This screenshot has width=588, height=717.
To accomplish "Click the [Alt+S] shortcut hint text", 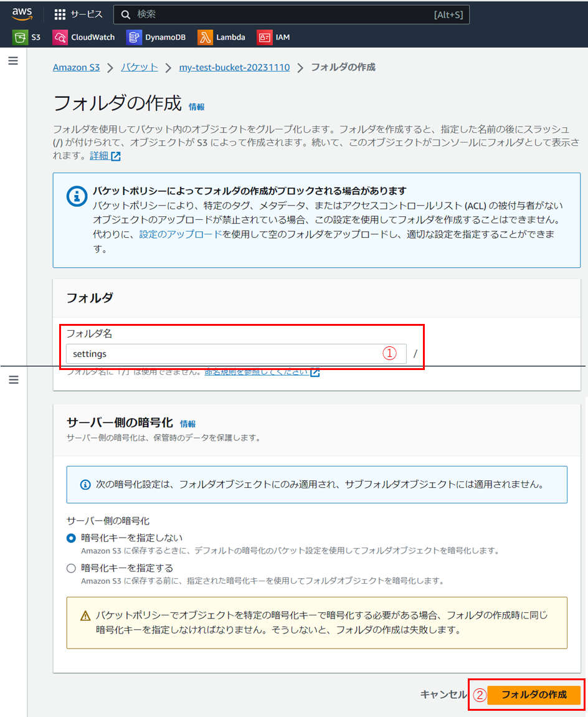I will (448, 15).
